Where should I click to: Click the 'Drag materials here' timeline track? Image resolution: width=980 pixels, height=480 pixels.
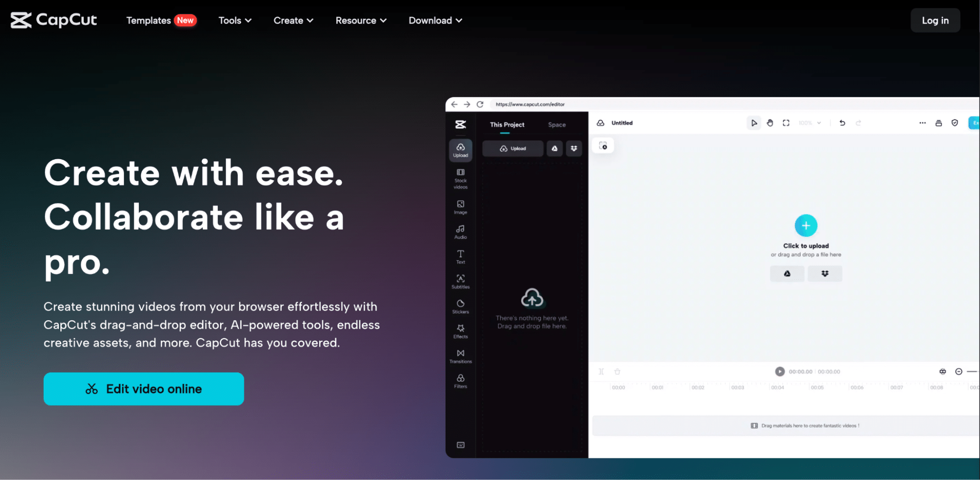pyautogui.click(x=786, y=426)
